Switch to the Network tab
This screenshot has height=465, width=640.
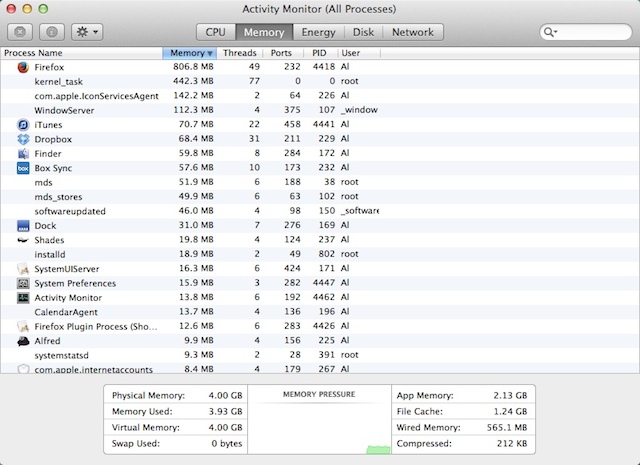click(413, 32)
